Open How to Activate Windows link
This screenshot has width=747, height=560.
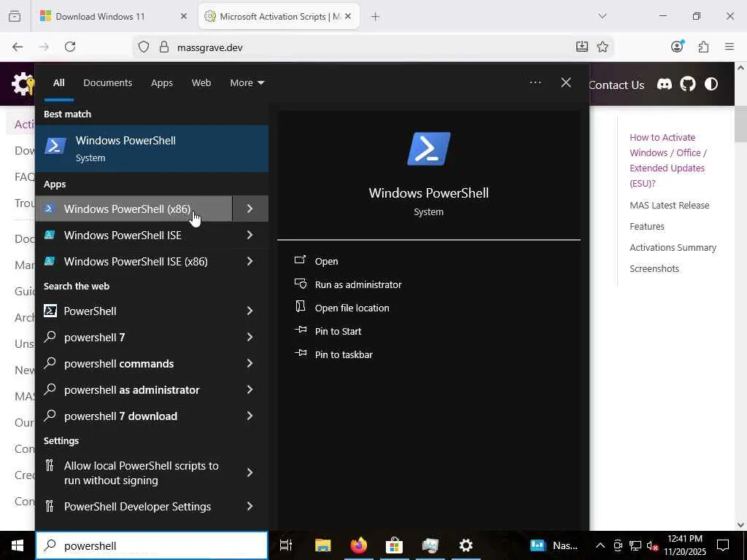[x=668, y=160]
